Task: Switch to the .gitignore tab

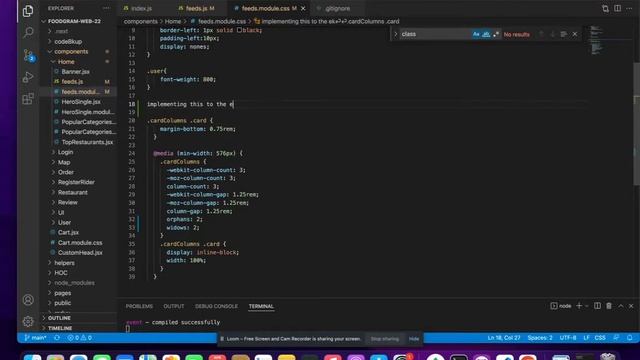Action: [x=338, y=8]
